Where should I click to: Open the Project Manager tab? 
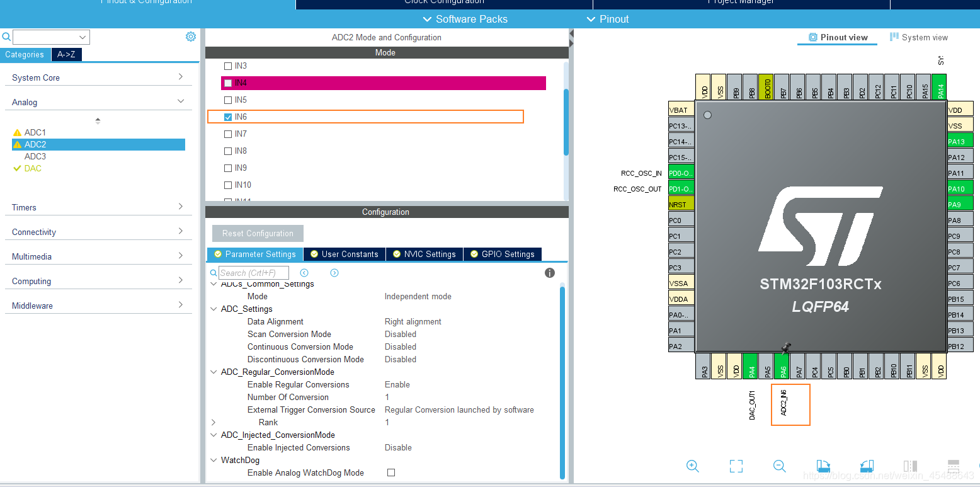tap(740, 4)
